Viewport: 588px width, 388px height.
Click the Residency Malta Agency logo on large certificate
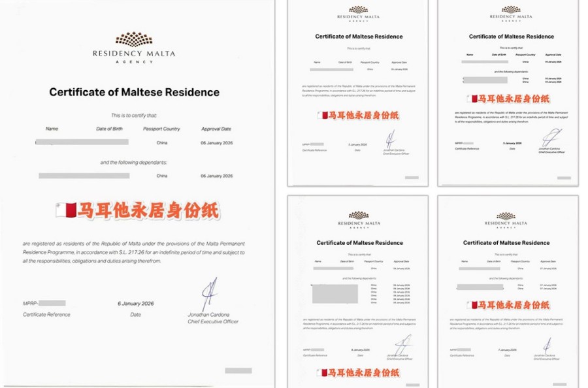(x=134, y=48)
